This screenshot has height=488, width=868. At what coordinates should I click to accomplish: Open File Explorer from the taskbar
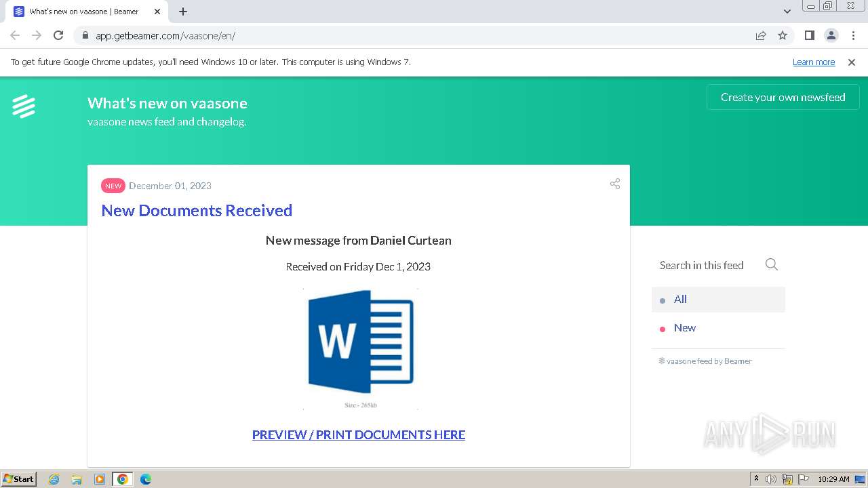tap(77, 479)
